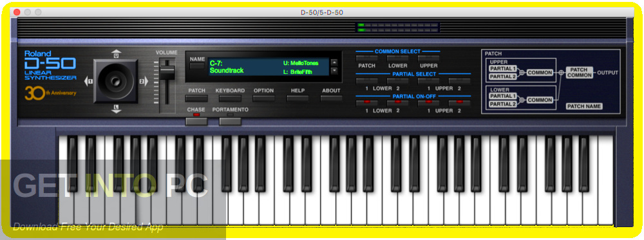Select Upper partial 2 in Partial Select

click(460, 81)
